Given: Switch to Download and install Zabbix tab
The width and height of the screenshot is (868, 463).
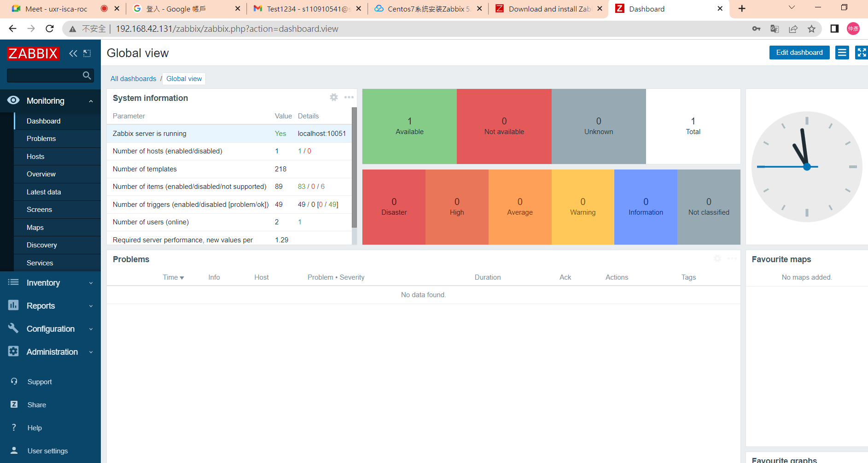Looking at the screenshot, I should [x=548, y=9].
